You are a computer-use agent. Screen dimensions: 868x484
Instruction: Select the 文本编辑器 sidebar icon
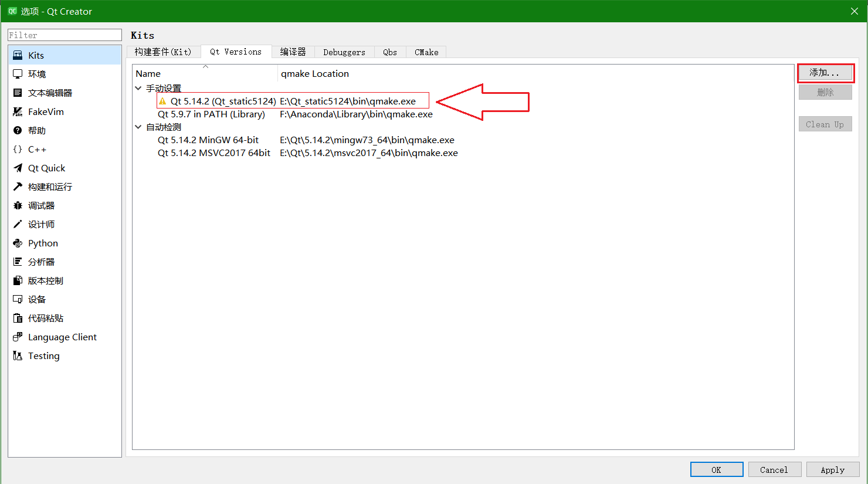click(50, 92)
